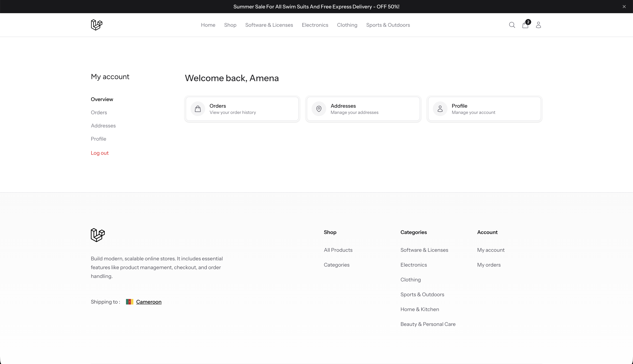633x364 pixels.
Task: Click the cart item count badge
Action: coord(528,22)
